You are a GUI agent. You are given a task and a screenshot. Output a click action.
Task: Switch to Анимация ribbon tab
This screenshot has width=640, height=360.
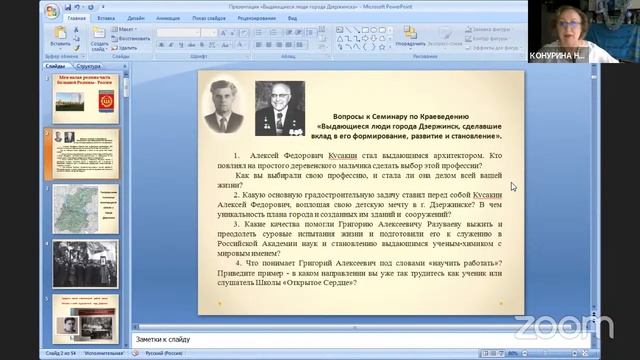coord(168,18)
